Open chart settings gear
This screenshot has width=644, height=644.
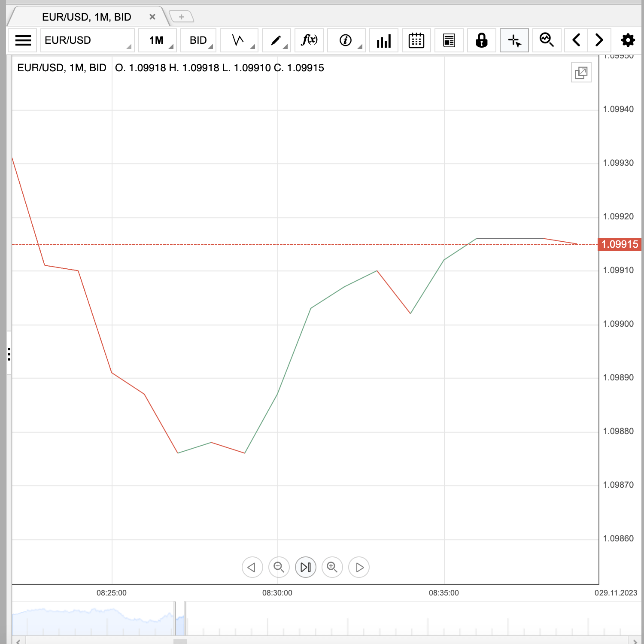[x=628, y=40]
